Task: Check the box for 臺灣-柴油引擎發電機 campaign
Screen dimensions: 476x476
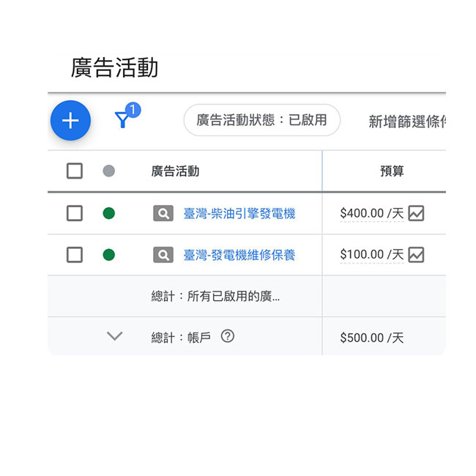Action: coord(75,214)
